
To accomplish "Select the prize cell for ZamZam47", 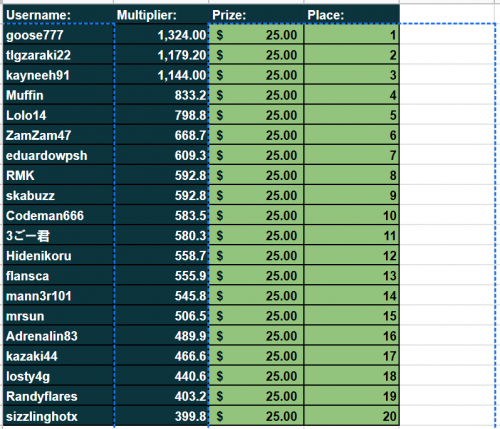I will pyautogui.click(x=256, y=135).
